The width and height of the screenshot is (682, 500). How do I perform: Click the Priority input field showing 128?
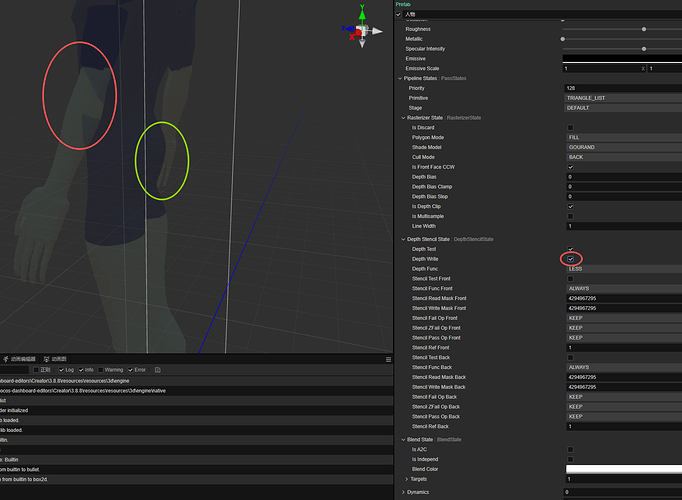pos(623,88)
